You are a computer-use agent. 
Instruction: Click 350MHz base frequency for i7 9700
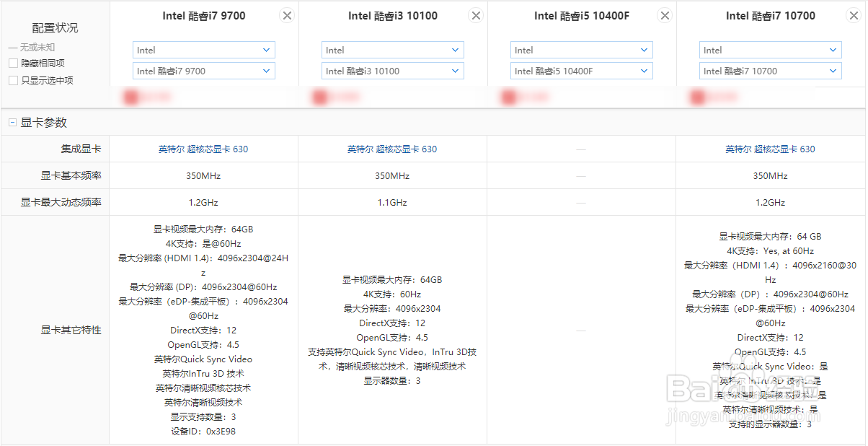point(203,176)
